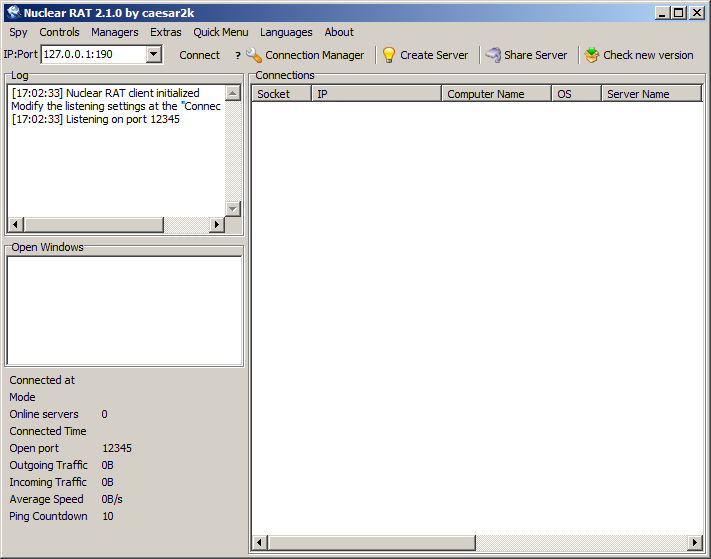Viewport: 711px width, 559px height.
Task: Click the Check new version icon
Action: [x=592, y=55]
